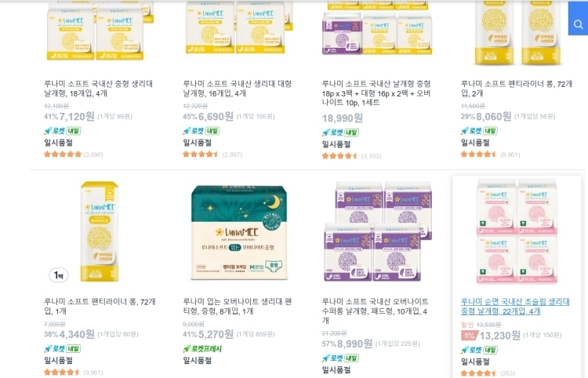Open the 18p x 3팩 set product title
The height and width of the screenshot is (378, 588).
376,94
